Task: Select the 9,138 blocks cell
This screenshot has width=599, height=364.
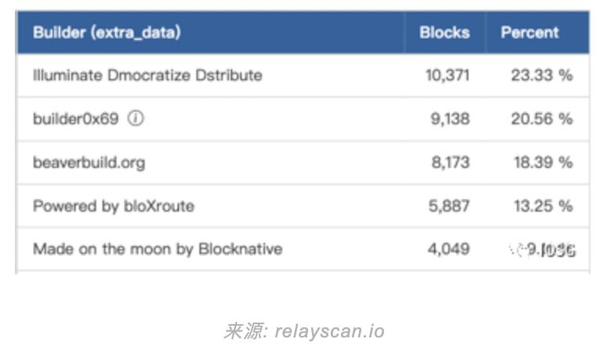Action: coord(450,120)
